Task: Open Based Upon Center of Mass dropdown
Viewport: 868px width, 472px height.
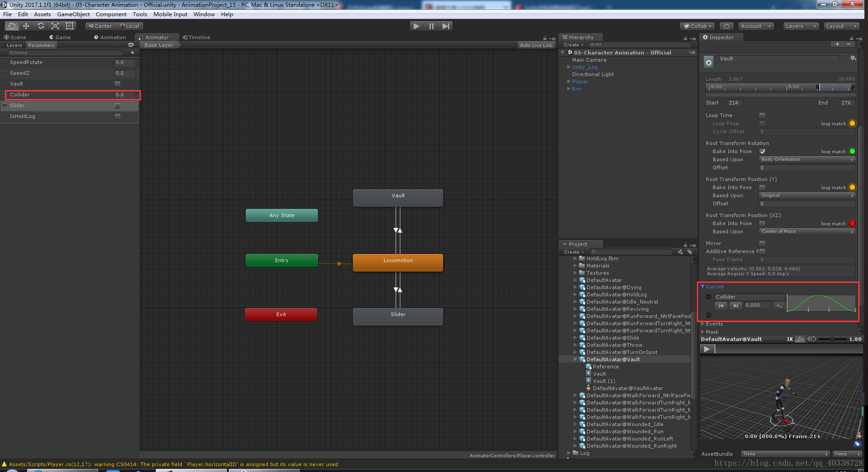Action: click(x=807, y=231)
